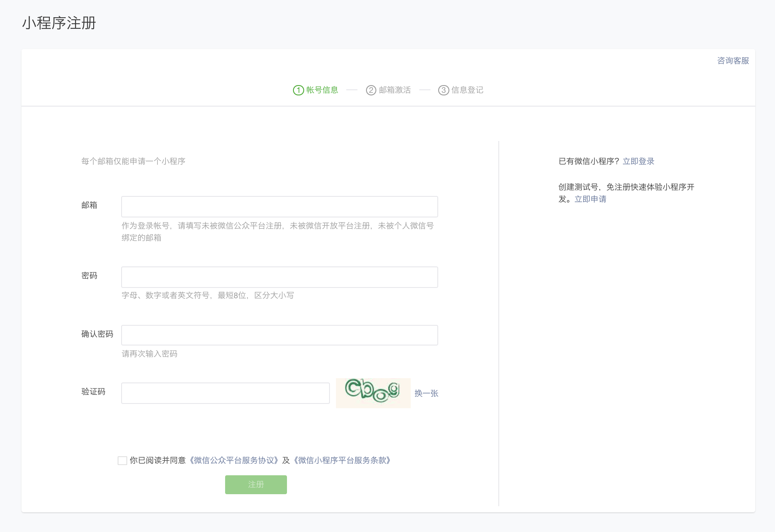Click the circled number 3 step icon
This screenshot has height=532, width=775.
443,90
